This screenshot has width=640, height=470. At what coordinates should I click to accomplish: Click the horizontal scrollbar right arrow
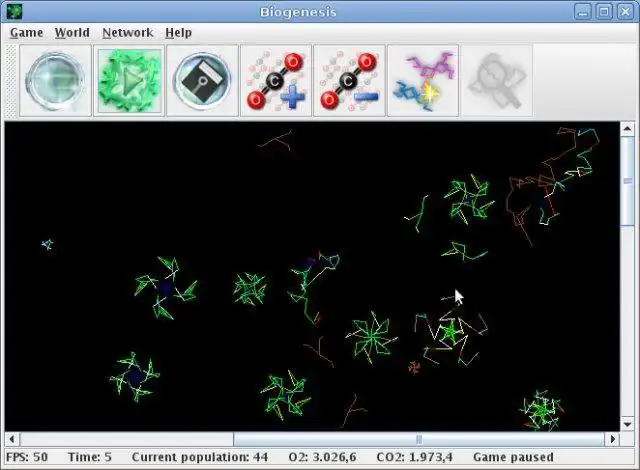coord(613,439)
